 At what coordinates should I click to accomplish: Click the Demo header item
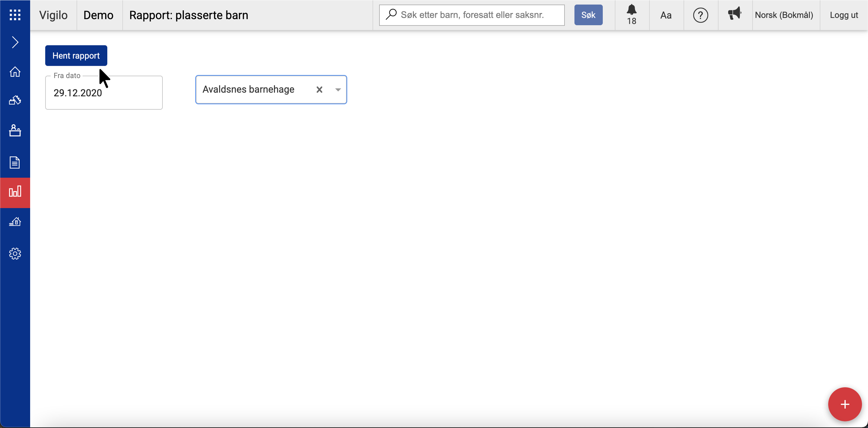tap(98, 15)
